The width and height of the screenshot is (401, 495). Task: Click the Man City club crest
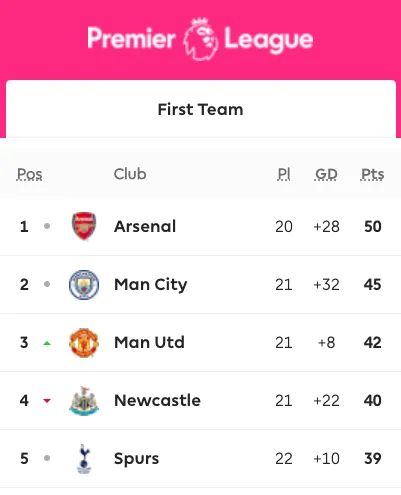click(x=84, y=284)
